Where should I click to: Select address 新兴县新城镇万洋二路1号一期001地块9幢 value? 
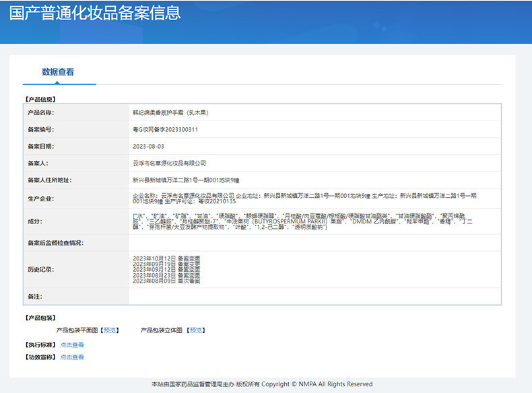click(186, 180)
